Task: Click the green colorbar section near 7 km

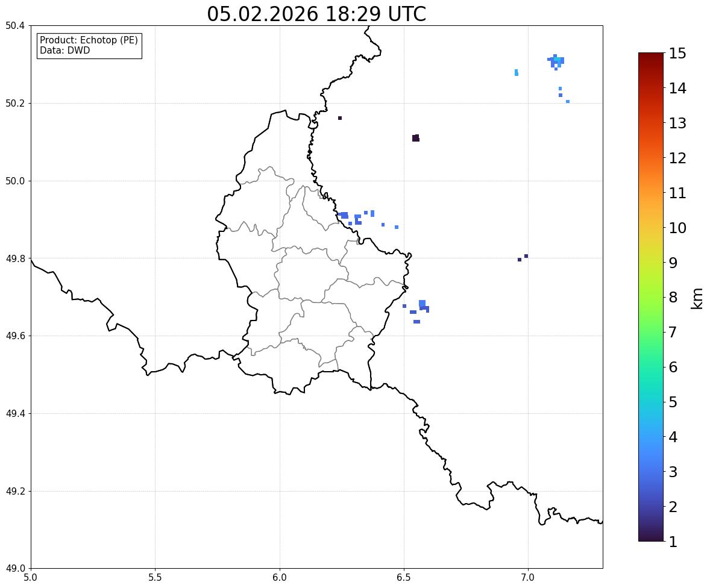Action: coord(651,332)
